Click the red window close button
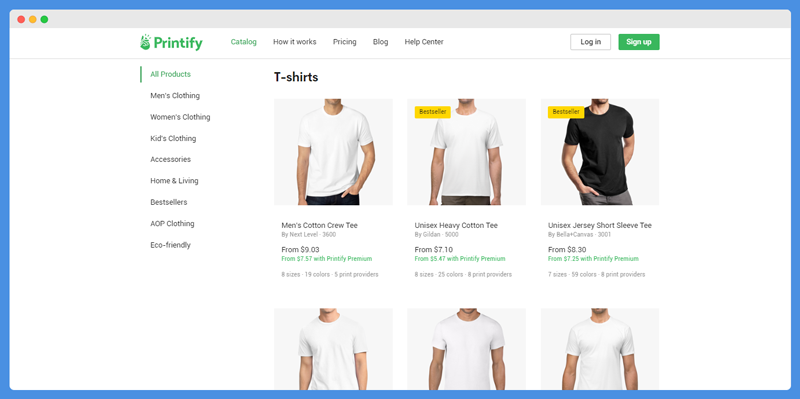The height and width of the screenshot is (399, 800). 21,19
